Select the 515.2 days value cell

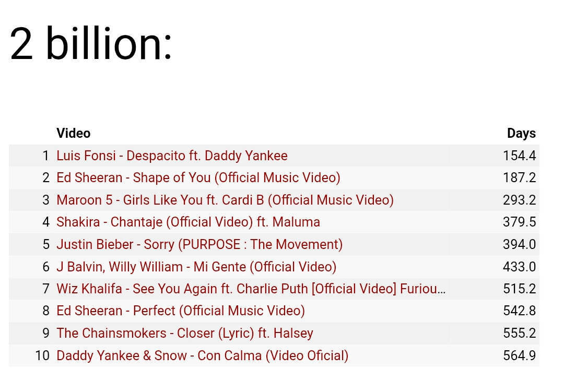point(519,289)
